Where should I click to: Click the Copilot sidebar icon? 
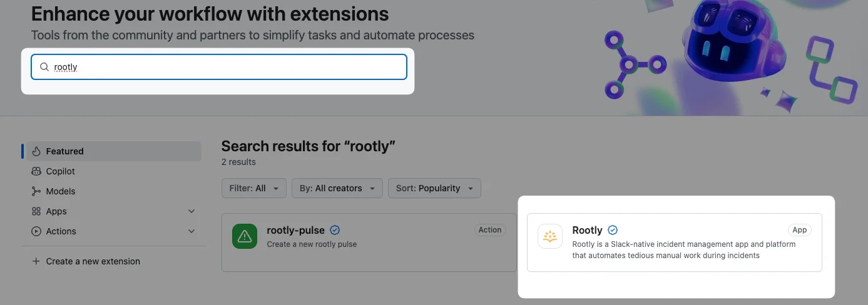click(x=36, y=171)
